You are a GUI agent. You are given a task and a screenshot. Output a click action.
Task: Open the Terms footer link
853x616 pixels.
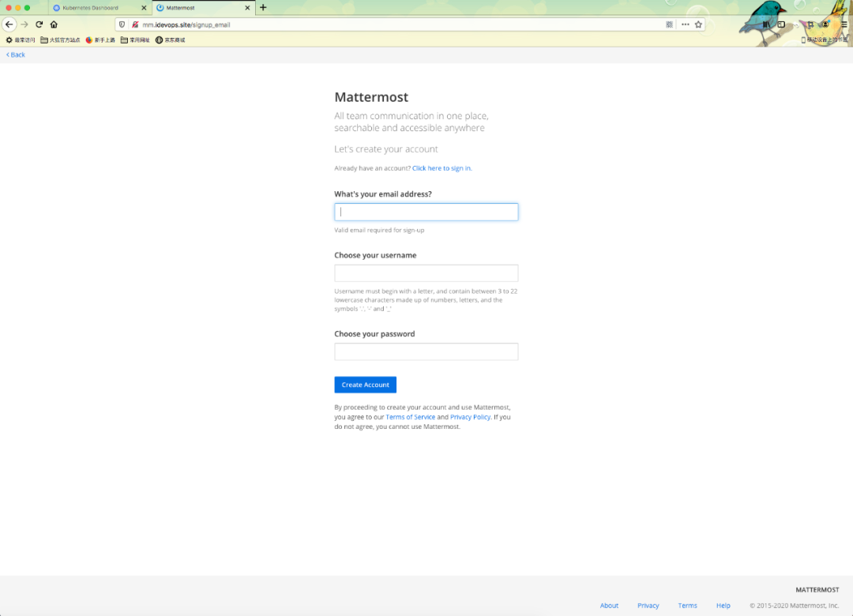687,606
